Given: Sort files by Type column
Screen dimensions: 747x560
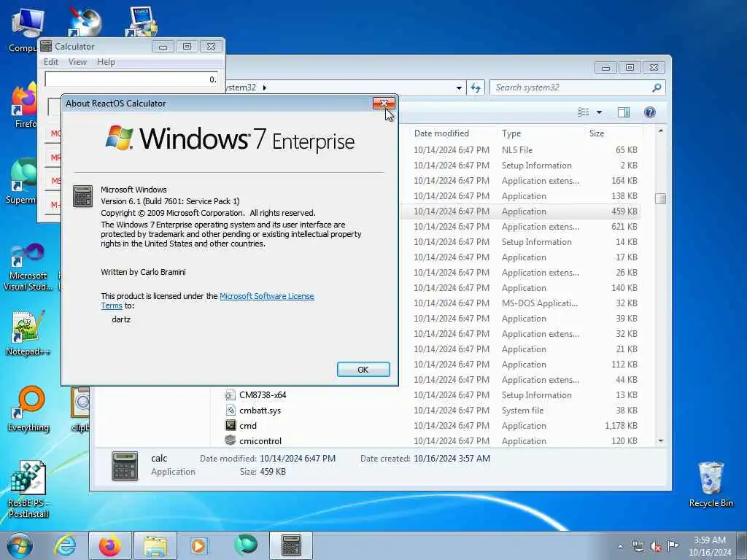Looking at the screenshot, I should [511, 133].
